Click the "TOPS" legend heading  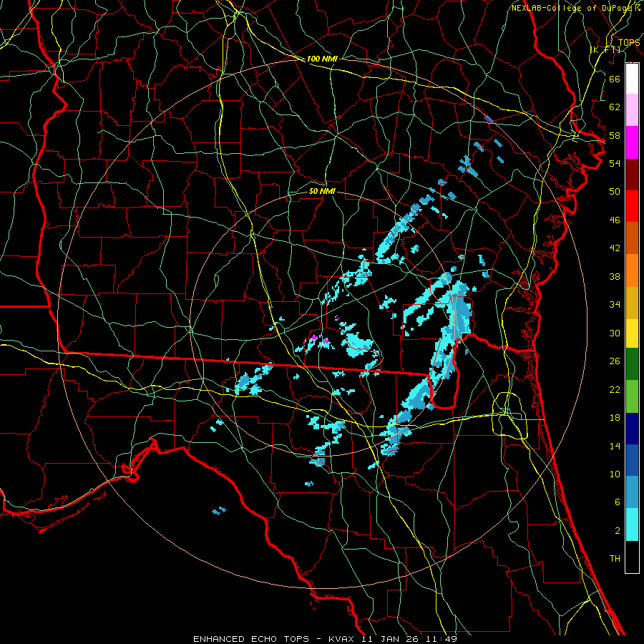tap(629, 43)
